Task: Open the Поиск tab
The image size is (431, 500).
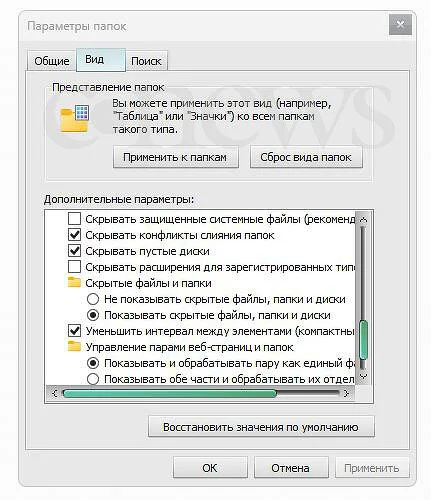Action: pyautogui.click(x=146, y=61)
